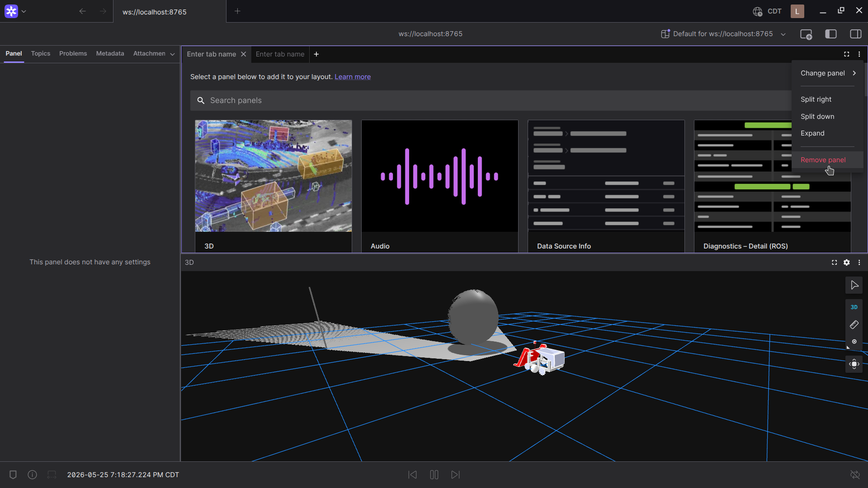Image resolution: width=868 pixels, height=488 pixels.
Task: Seek forward one step
Action: pos(455,474)
